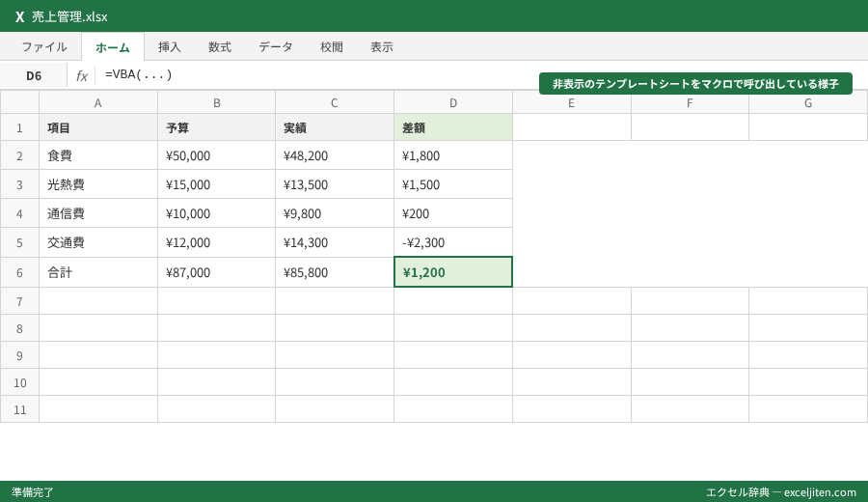The width and height of the screenshot is (868, 502).
Task: Click the 売上管理.xlsx file title
Action: tap(69, 17)
